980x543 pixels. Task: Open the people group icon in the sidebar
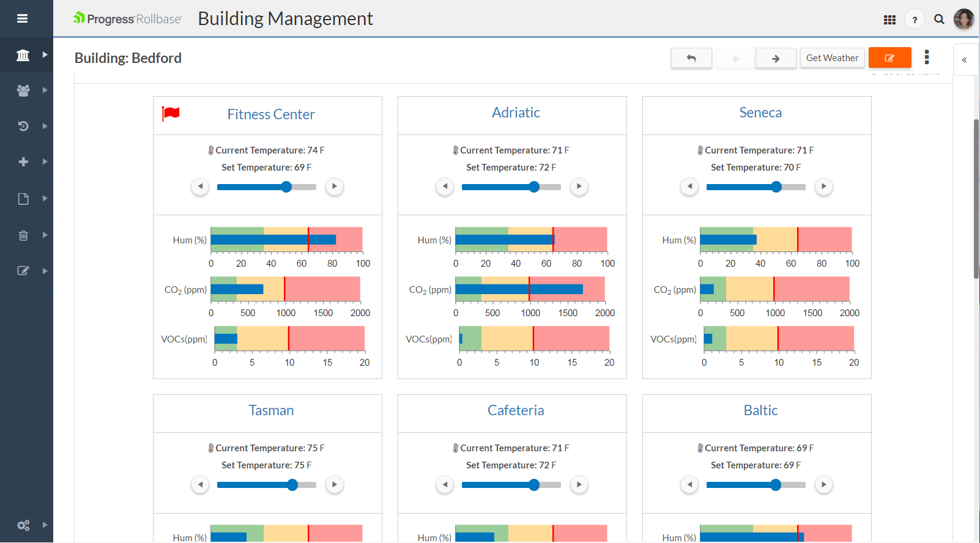coord(23,90)
